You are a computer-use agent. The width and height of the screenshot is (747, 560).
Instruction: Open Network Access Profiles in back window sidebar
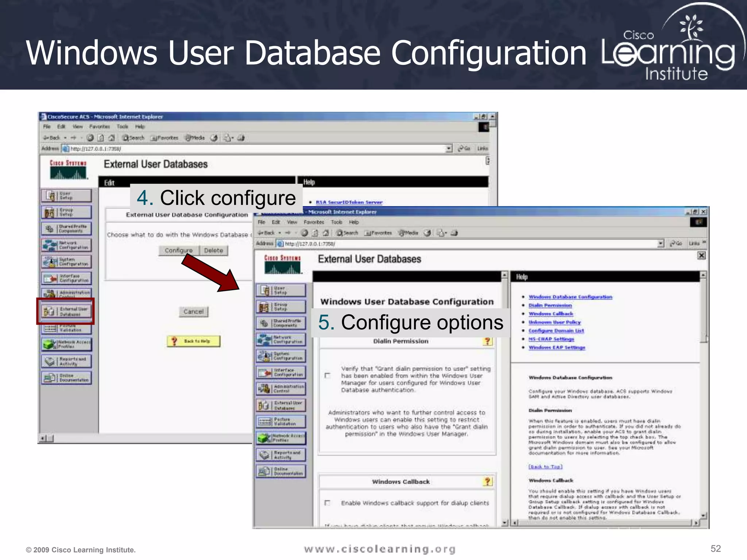[x=66, y=344]
